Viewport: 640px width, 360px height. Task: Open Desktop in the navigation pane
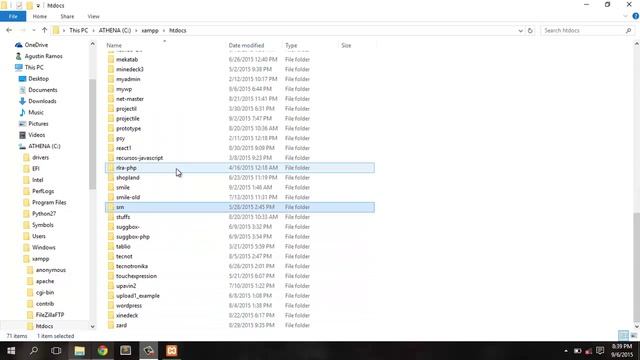coord(38,79)
